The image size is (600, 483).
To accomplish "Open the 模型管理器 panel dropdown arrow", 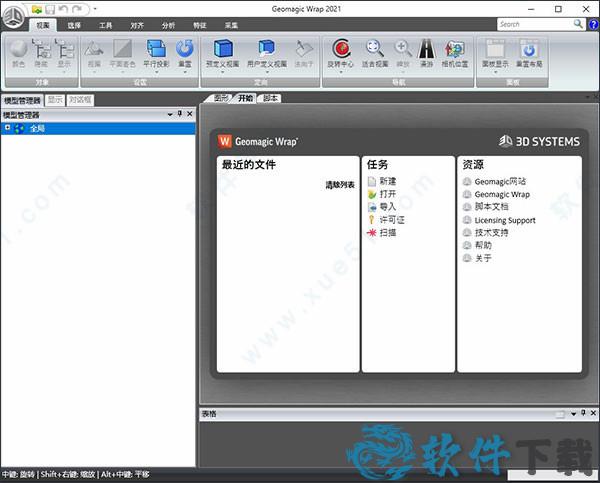I will pos(168,114).
